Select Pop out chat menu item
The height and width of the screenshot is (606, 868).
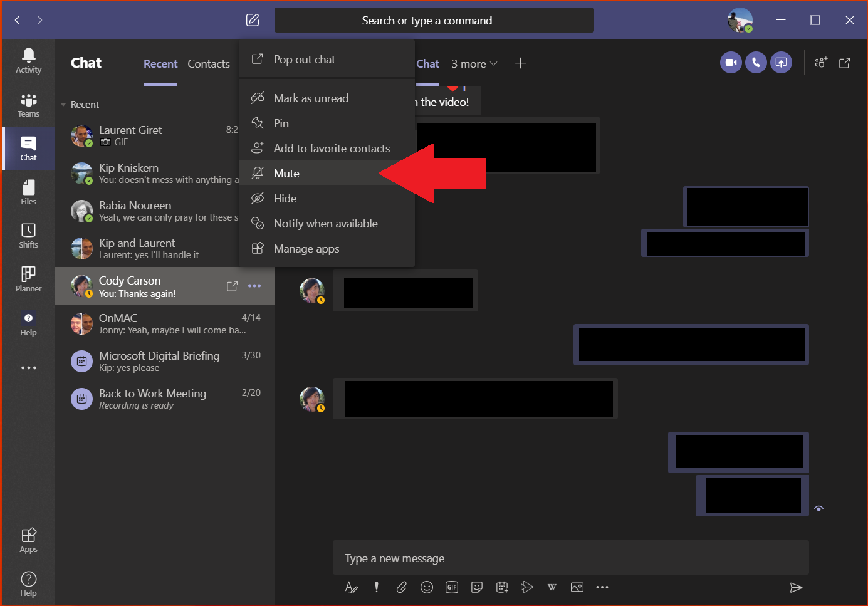pos(327,59)
